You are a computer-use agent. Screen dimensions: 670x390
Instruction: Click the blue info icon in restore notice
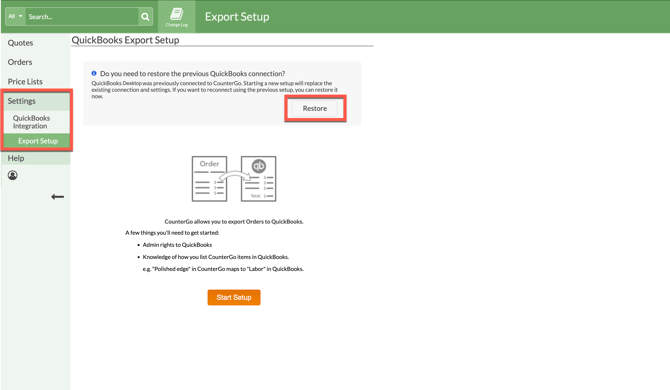coord(94,73)
